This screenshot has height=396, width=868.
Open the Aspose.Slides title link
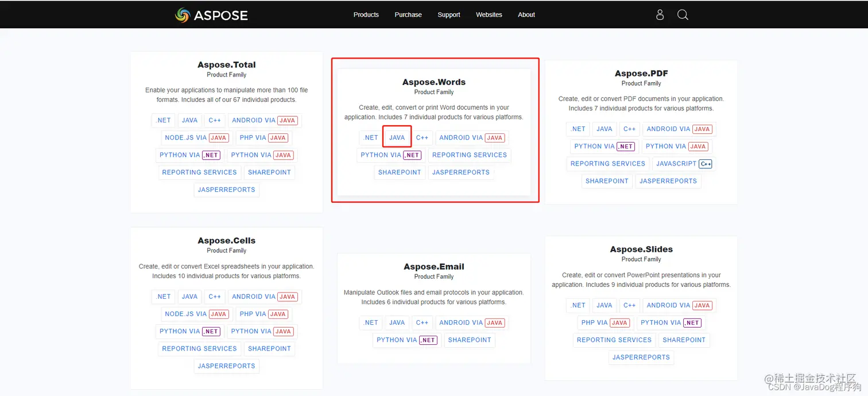pos(641,249)
